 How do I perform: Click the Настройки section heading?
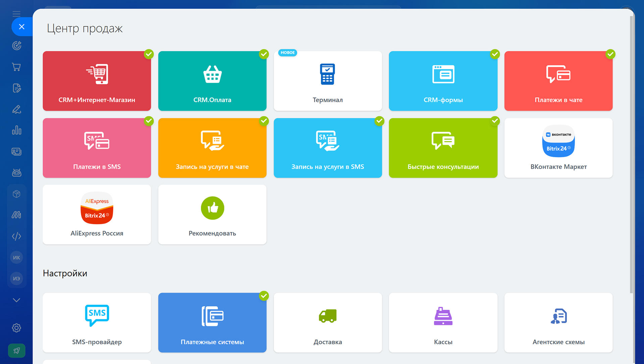pos(65,273)
